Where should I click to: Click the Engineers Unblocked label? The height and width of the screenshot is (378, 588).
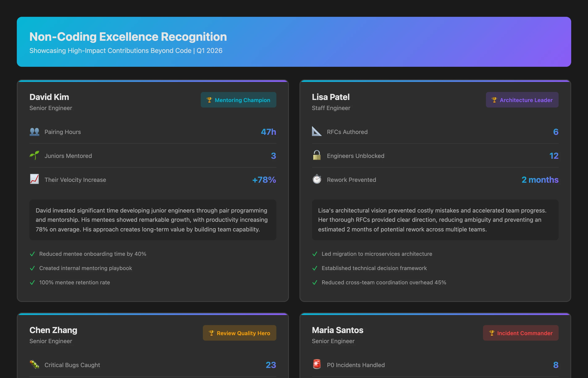point(355,156)
